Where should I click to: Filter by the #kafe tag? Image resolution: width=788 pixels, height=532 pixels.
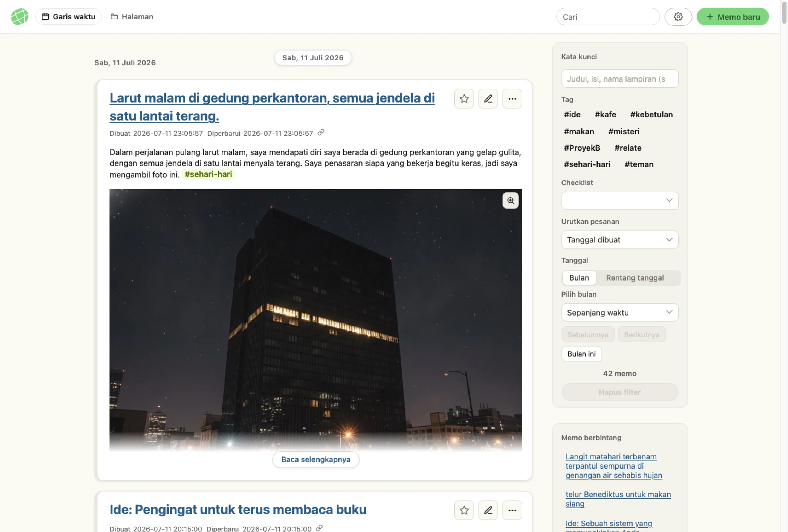605,115
